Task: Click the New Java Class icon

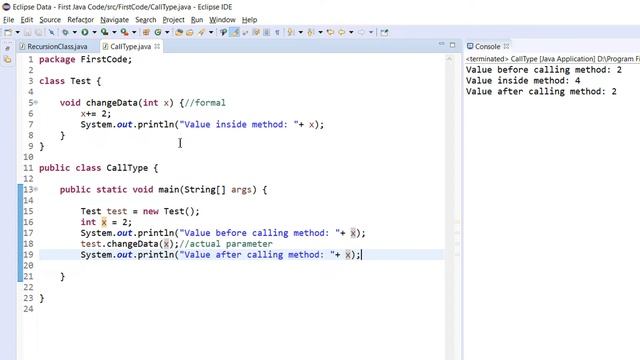Action: [158, 32]
